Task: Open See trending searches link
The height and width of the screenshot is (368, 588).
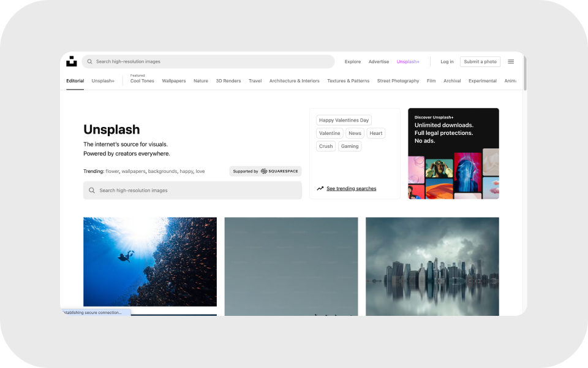Action: pos(352,188)
